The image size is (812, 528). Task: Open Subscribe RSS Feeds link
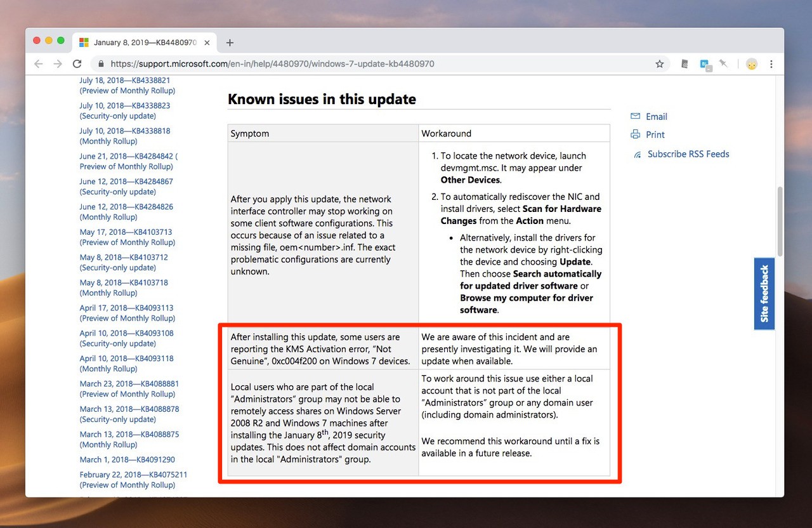click(688, 154)
